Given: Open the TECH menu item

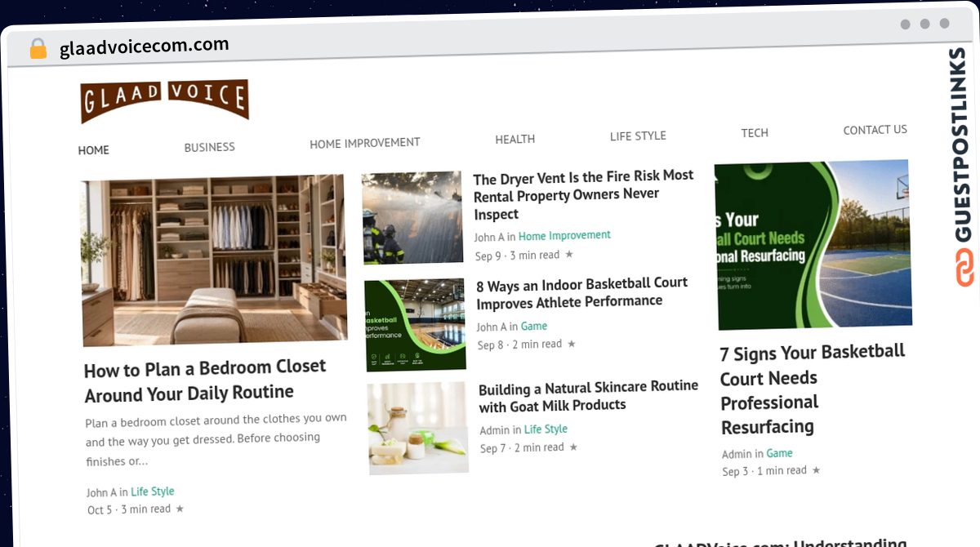Looking at the screenshot, I should (755, 132).
